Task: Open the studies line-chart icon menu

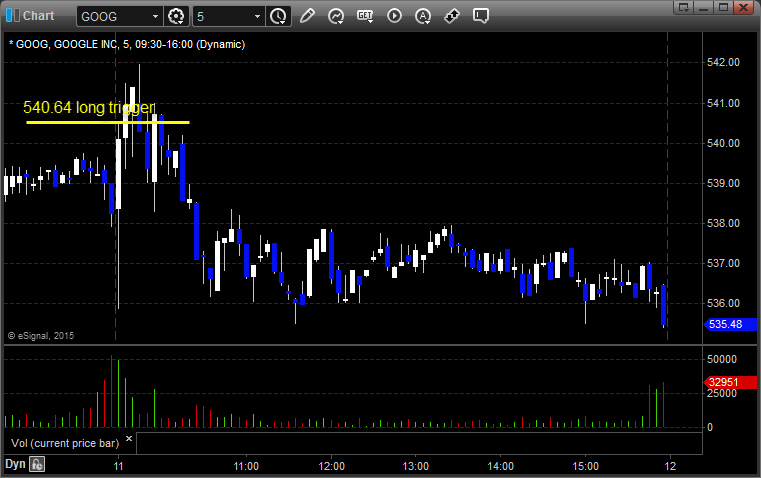Action: 336,16
